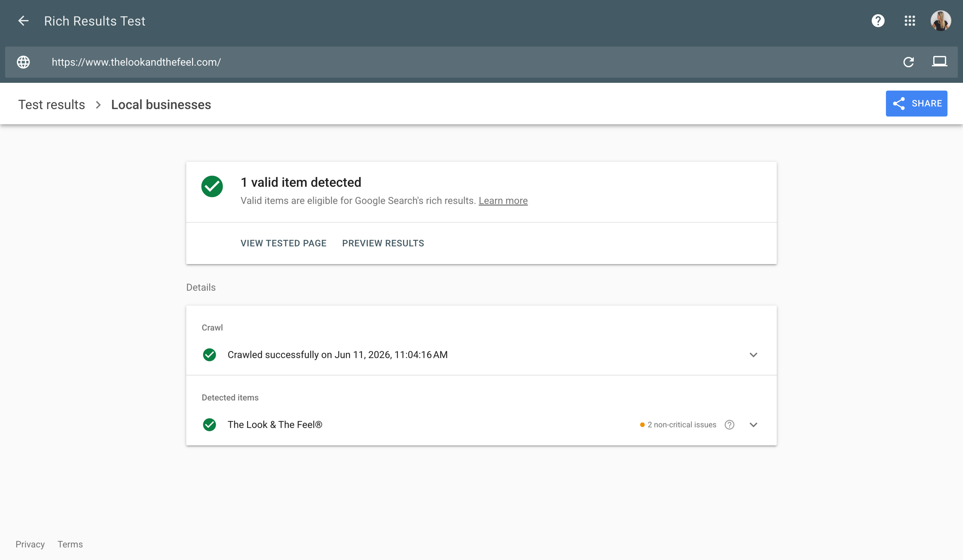This screenshot has height=560, width=963.
Task: Click the detected item green checkmark
Action: point(209,425)
